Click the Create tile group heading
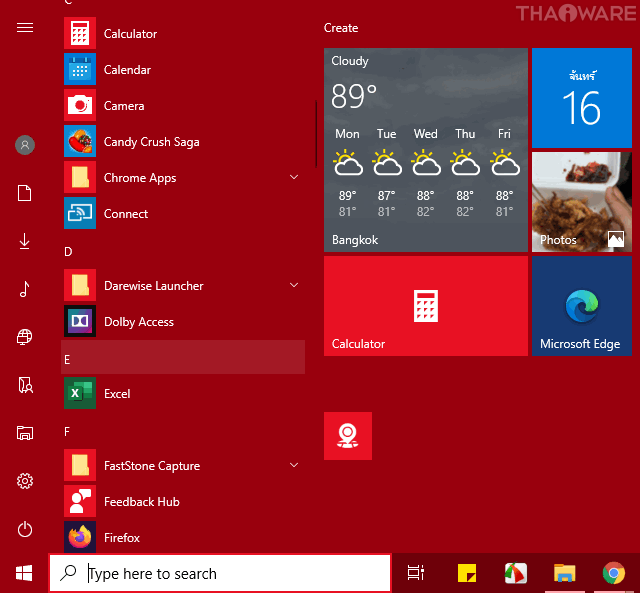Viewport: 640px width, 593px height. click(341, 28)
